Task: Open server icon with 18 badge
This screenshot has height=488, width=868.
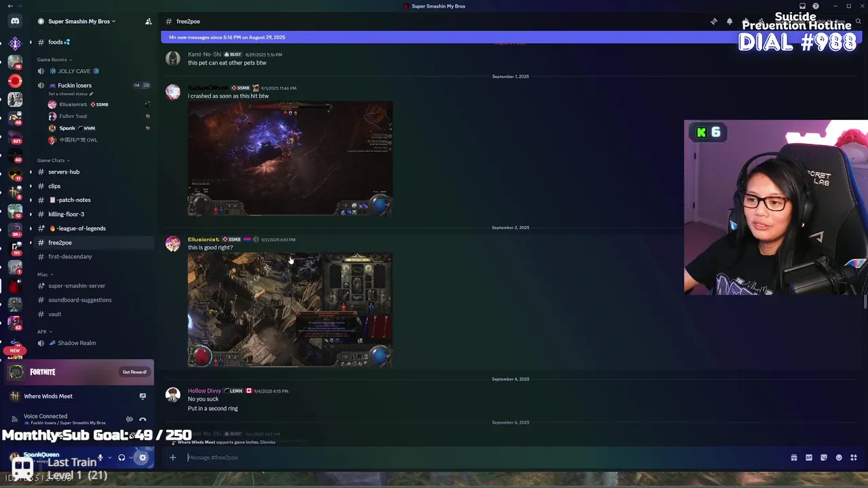Action: point(15,63)
